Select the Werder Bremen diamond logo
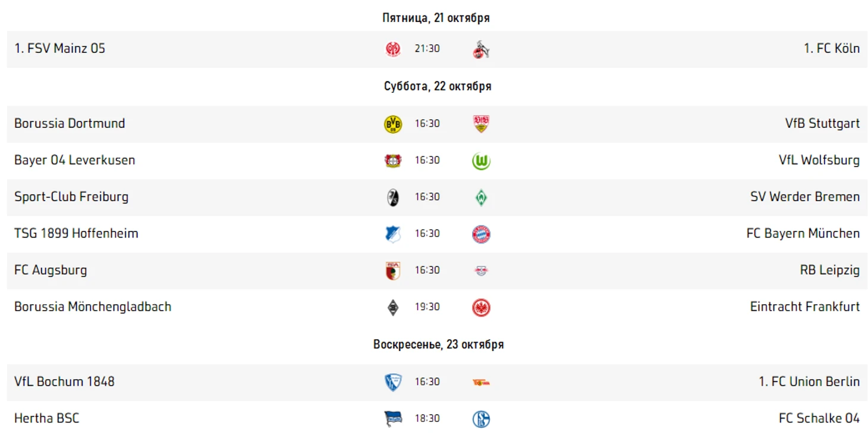This screenshot has width=868, height=438. pyautogui.click(x=481, y=198)
